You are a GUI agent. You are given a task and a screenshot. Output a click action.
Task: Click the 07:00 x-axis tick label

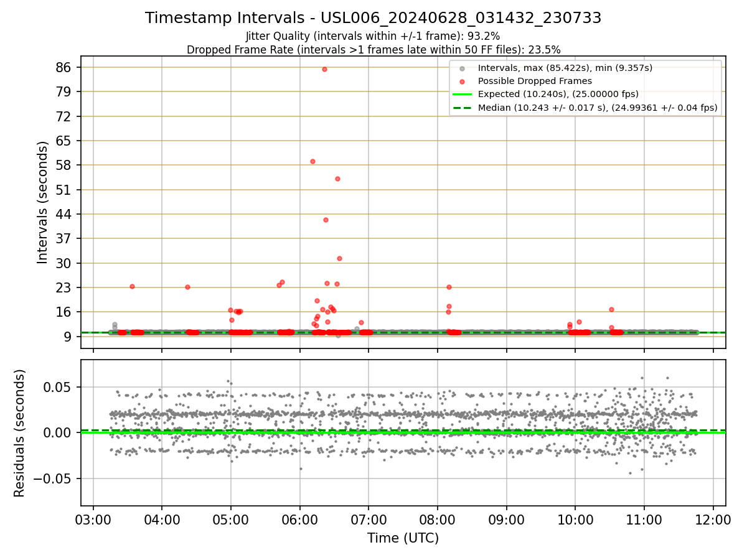(x=369, y=518)
